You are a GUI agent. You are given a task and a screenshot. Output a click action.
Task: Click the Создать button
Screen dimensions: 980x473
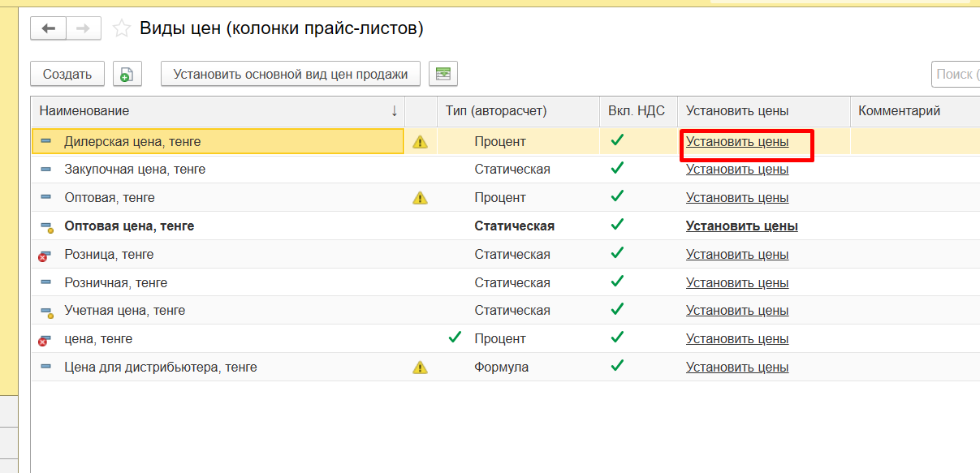click(x=67, y=74)
